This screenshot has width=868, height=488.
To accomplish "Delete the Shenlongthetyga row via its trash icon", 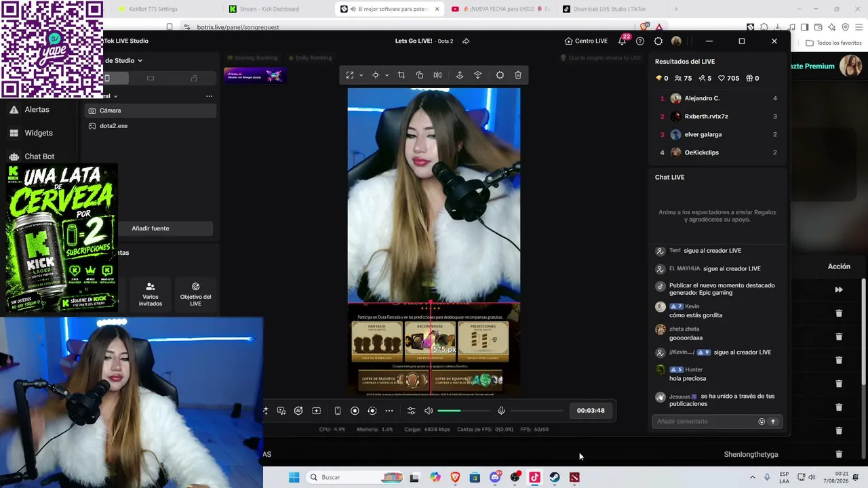I will point(839,454).
